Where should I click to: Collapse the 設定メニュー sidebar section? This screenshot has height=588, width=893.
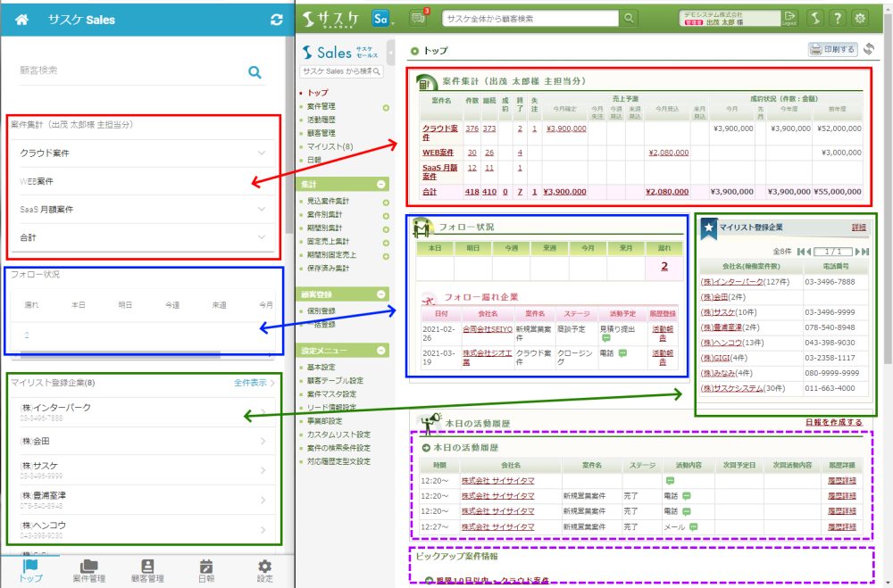382,351
